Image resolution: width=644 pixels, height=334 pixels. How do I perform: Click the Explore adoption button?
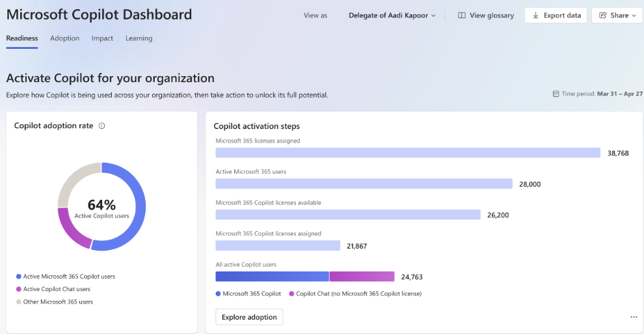[x=249, y=317]
